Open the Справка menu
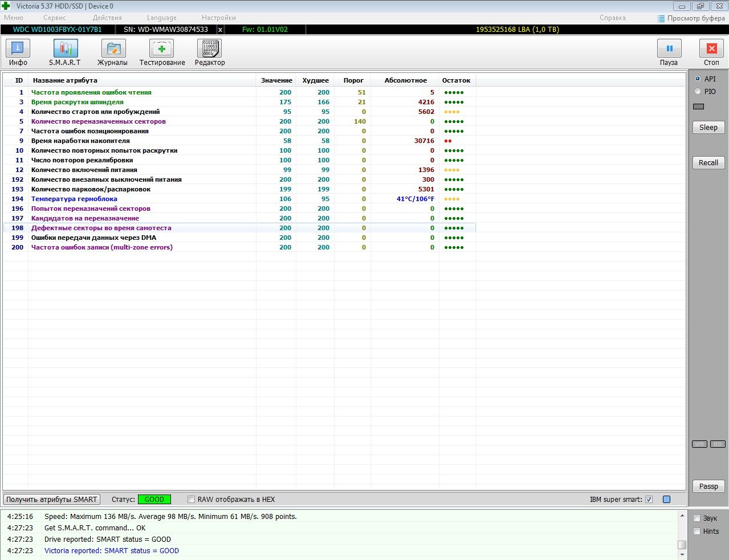This screenshot has height=560, width=729. tap(613, 18)
